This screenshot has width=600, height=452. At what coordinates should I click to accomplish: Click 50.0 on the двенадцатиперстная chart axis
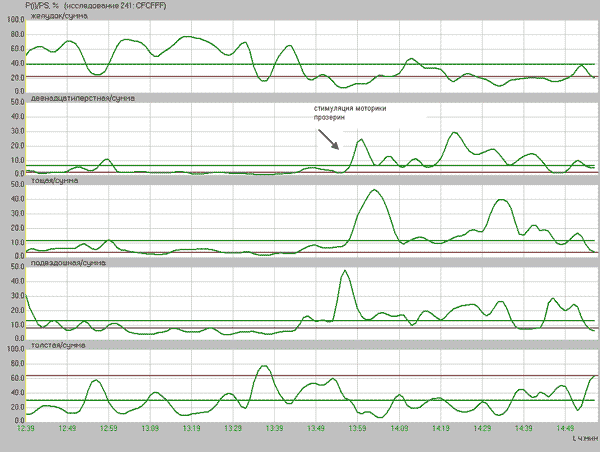17,102
